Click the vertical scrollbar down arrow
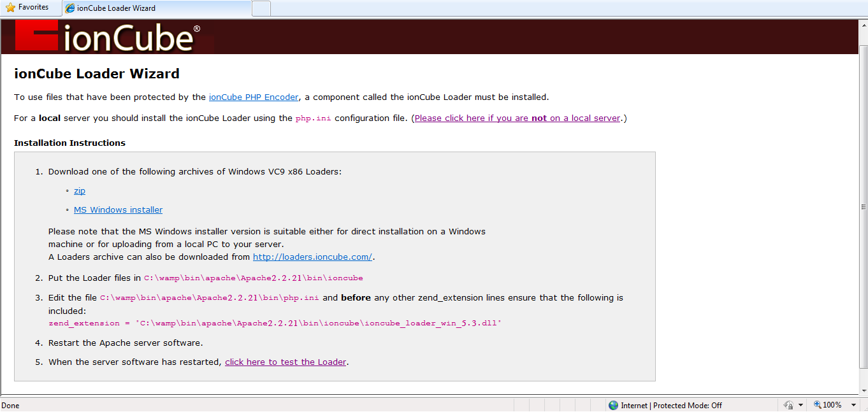 [x=864, y=389]
